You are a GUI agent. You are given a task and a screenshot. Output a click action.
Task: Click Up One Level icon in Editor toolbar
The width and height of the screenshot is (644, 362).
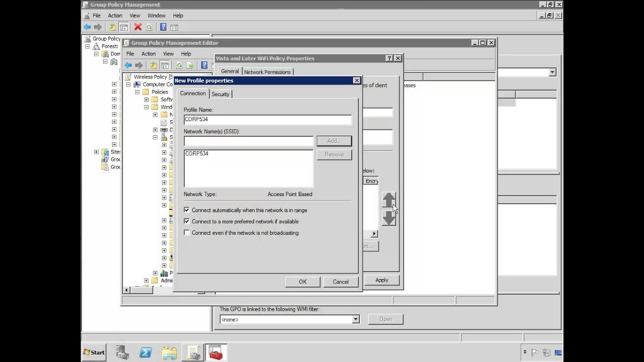(153, 65)
